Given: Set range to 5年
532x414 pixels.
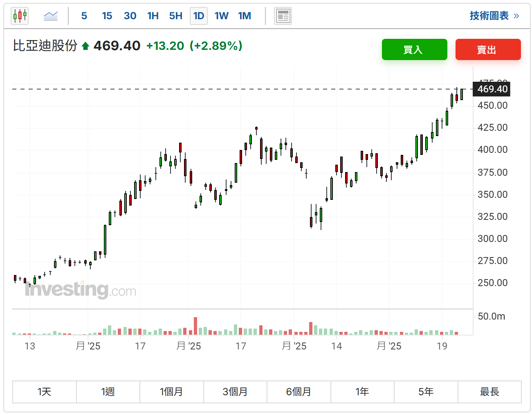Looking at the screenshot, I should click(x=426, y=392).
